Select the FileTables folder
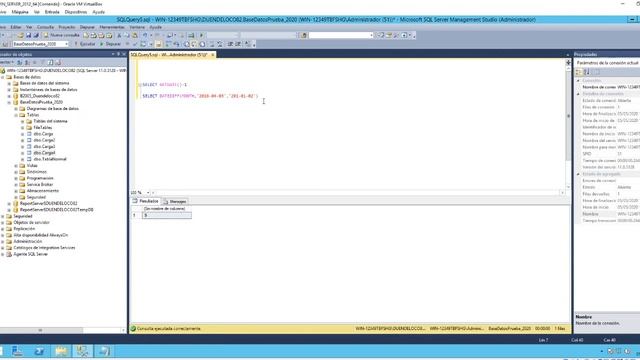This screenshot has width=640, height=360. (42, 128)
